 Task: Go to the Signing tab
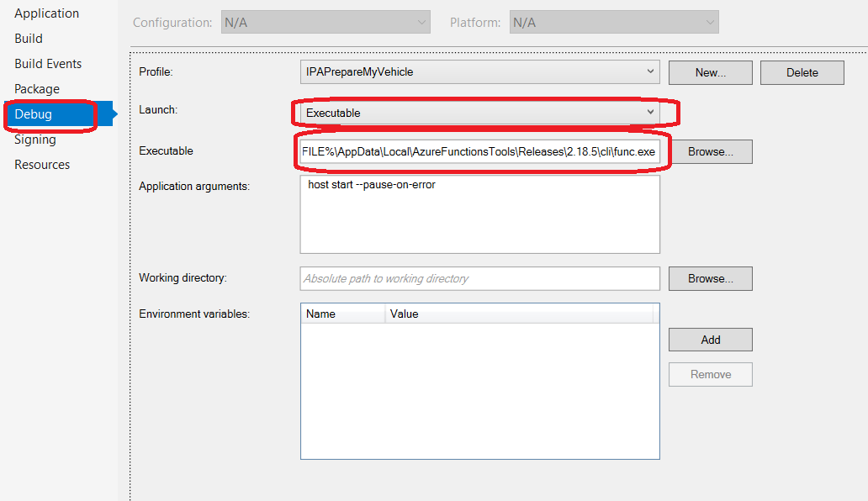[35, 140]
